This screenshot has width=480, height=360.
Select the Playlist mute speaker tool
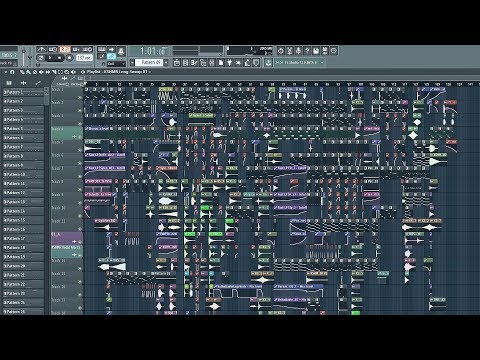click(41, 72)
